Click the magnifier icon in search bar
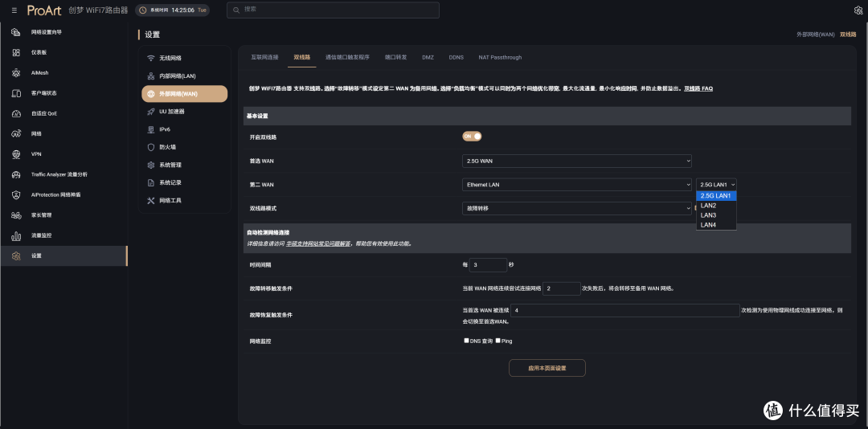 click(x=237, y=10)
